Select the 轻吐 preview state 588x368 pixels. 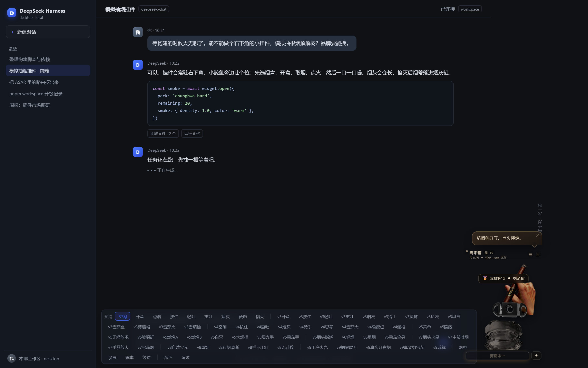click(191, 316)
